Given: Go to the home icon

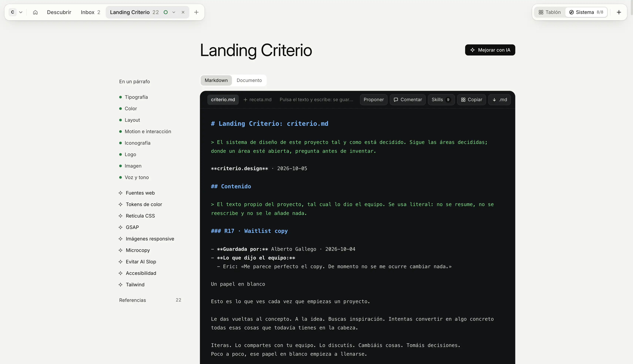Looking at the screenshot, I should tap(35, 12).
